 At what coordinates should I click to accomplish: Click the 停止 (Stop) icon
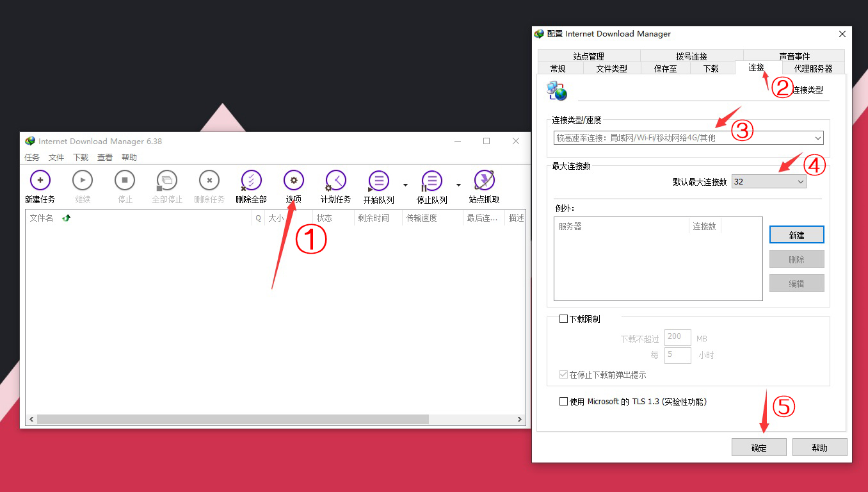(x=124, y=180)
